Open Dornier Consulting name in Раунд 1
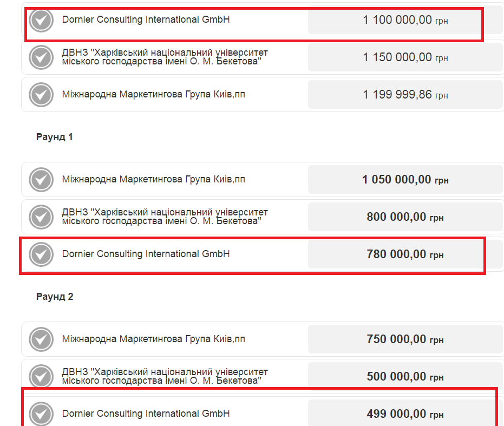 coord(146,253)
